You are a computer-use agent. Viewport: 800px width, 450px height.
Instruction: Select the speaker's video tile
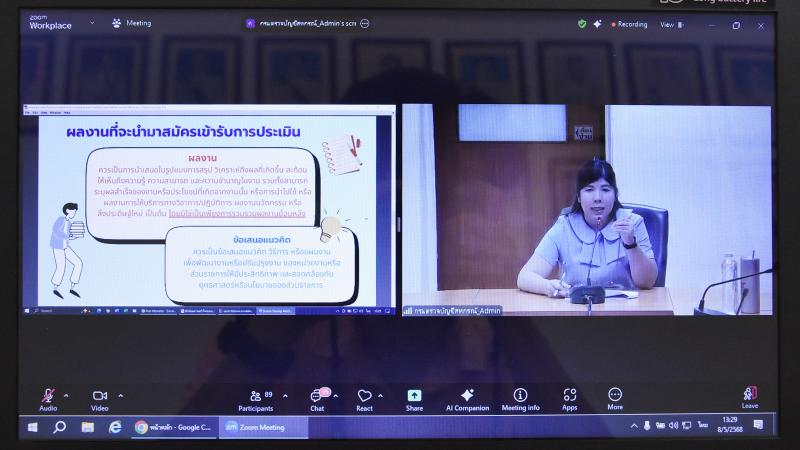pyautogui.click(x=587, y=210)
